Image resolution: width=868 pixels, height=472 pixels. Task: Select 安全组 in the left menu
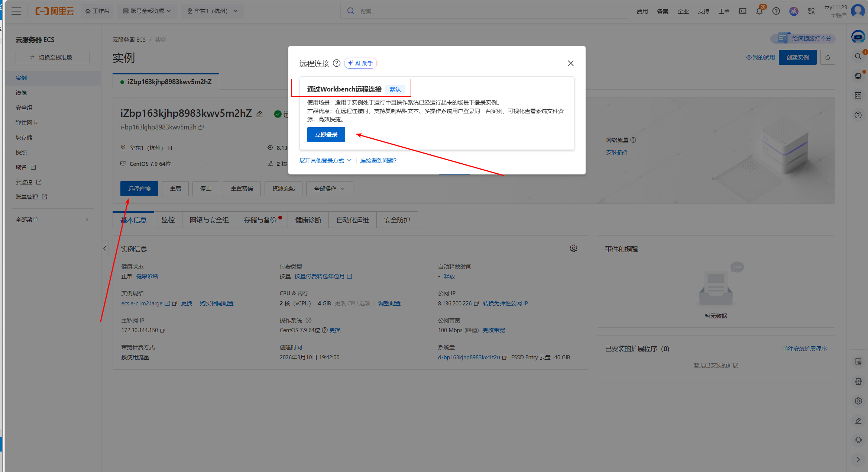point(24,107)
